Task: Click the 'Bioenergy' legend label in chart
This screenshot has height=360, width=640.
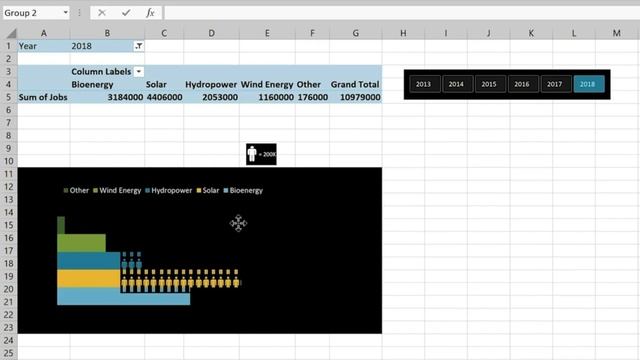Action: 246,190
